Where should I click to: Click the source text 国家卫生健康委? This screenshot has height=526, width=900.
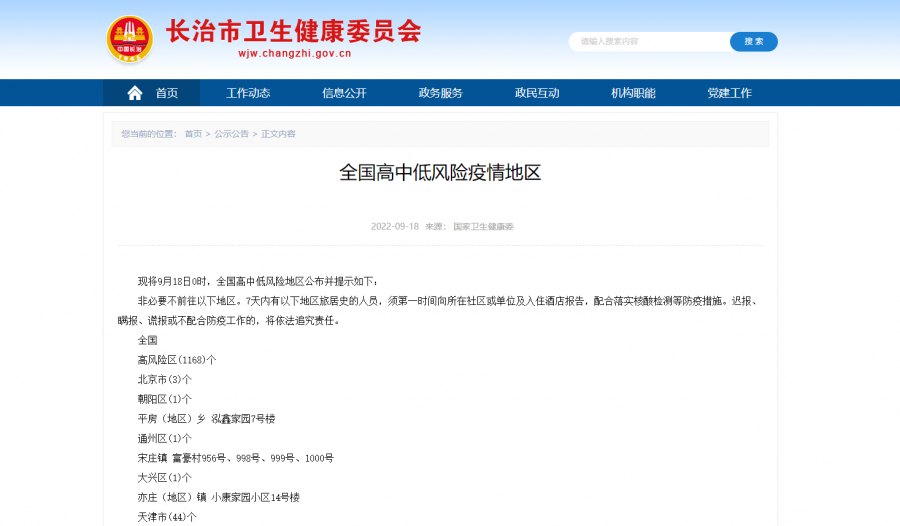tap(483, 227)
